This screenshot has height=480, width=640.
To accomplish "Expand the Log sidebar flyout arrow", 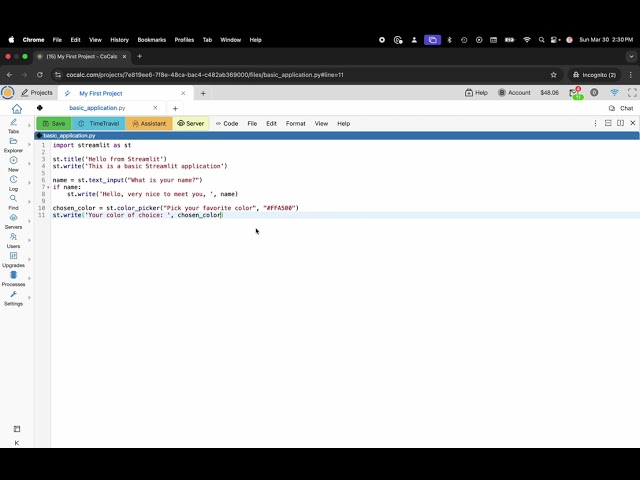I will 29,183.
